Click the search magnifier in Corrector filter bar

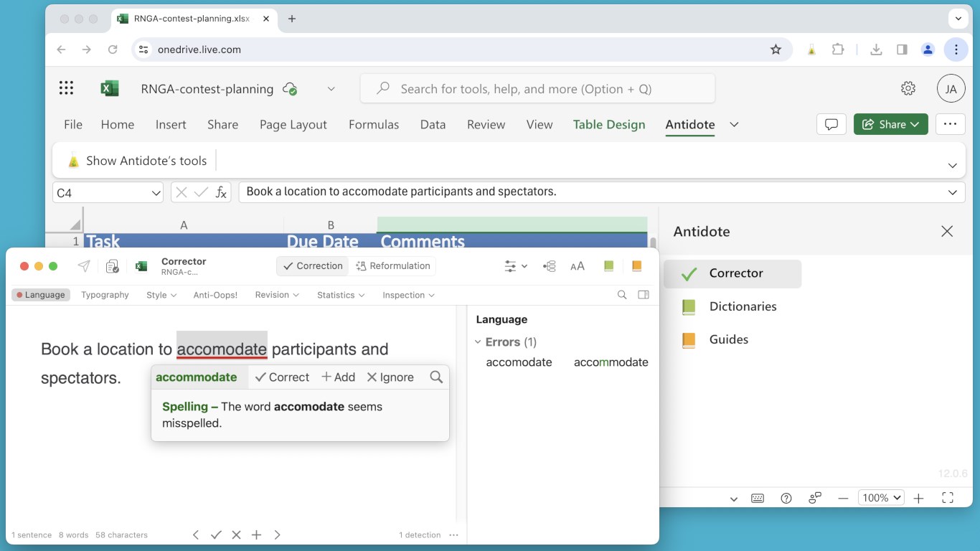click(x=622, y=295)
